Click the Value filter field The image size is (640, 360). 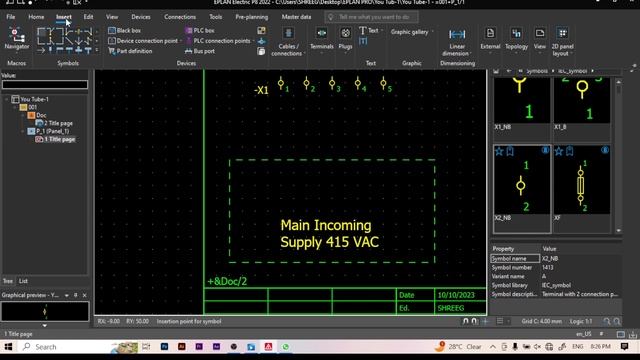click(x=45, y=84)
